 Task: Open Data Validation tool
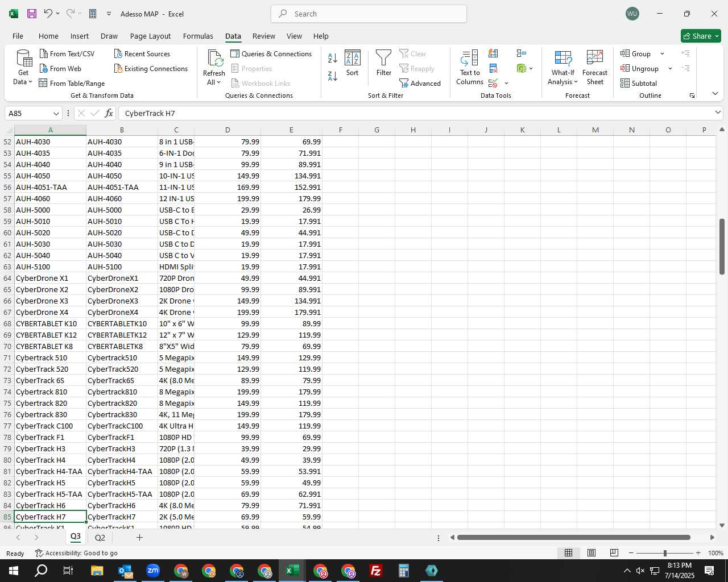click(493, 83)
